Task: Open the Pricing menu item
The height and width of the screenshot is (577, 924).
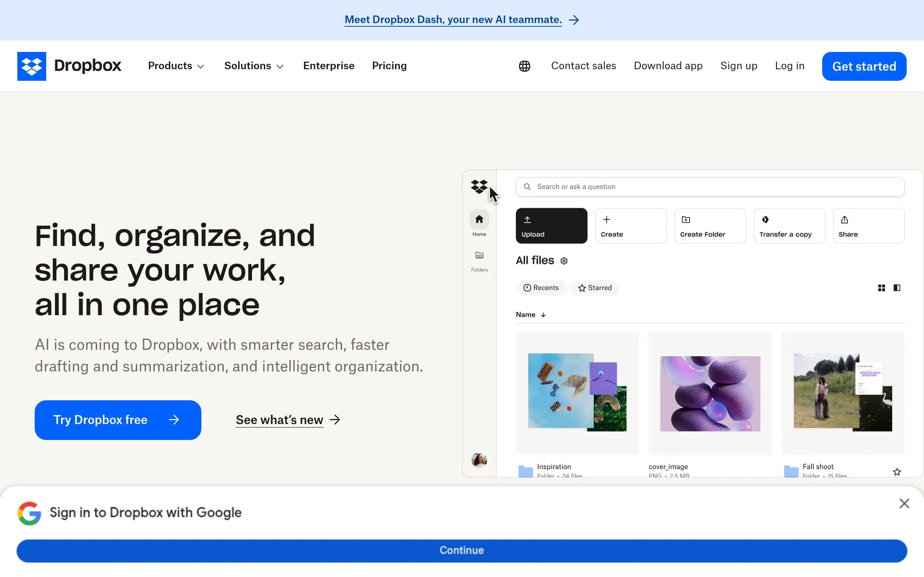Action: coord(389,66)
